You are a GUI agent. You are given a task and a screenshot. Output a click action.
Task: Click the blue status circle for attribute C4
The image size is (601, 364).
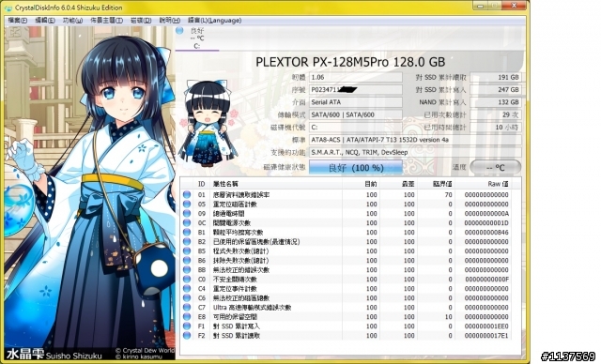[x=187, y=289]
